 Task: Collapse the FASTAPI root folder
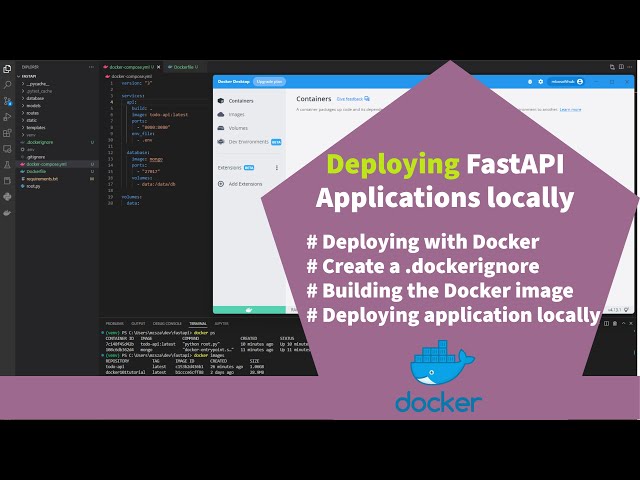click(29, 76)
